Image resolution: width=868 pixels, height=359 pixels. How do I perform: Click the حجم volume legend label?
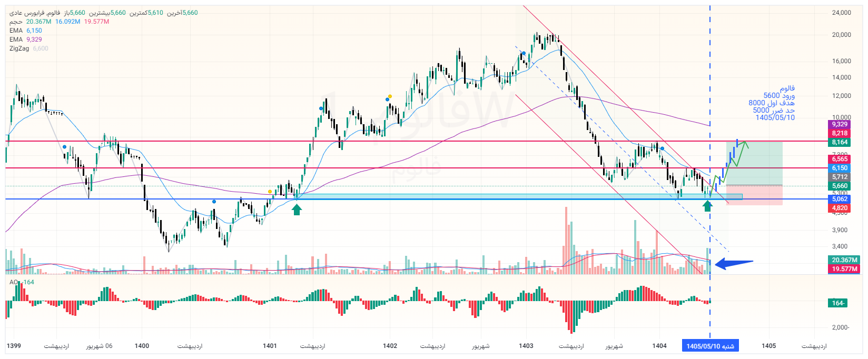pyautogui.click(x=16, y=22)
